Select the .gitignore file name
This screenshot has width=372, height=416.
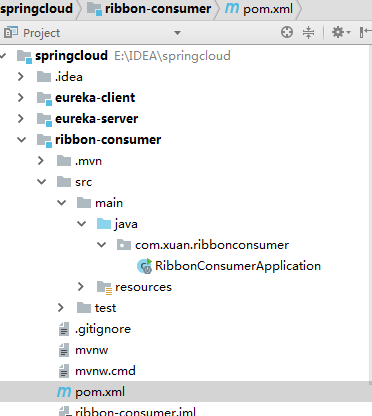pos(103,329)
